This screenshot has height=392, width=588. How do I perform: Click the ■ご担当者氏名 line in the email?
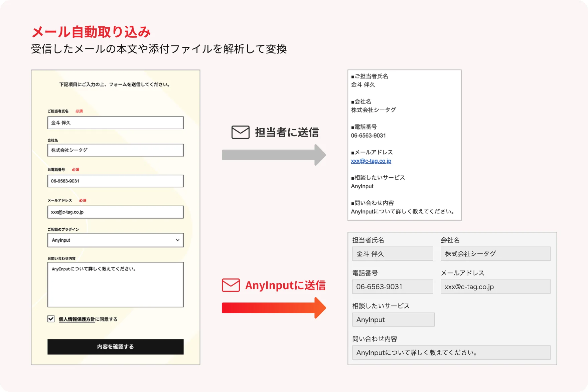(370, 76)
